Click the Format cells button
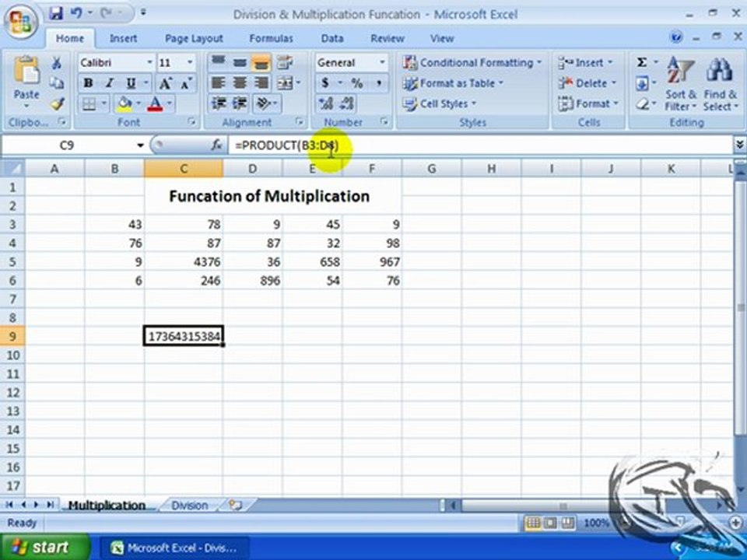The height and width of the screenshot is (560, 747). pos(588,103)
